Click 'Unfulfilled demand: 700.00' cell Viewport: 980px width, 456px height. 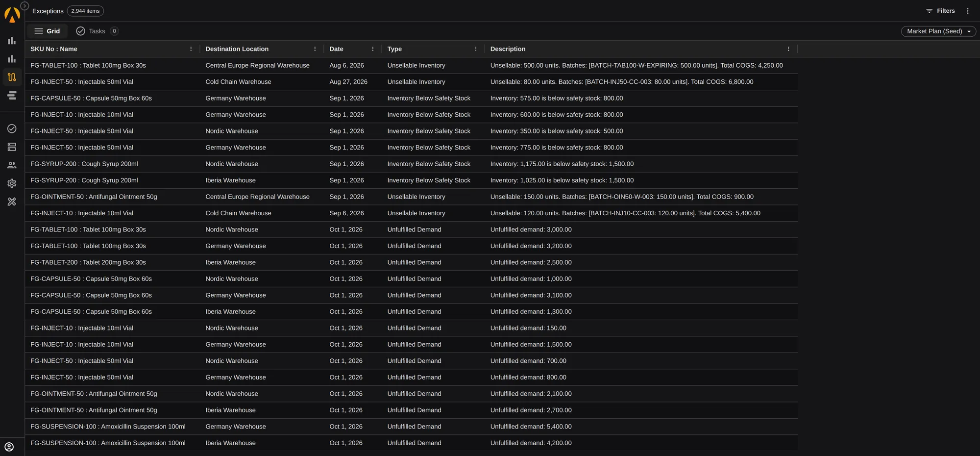(528, 361)
